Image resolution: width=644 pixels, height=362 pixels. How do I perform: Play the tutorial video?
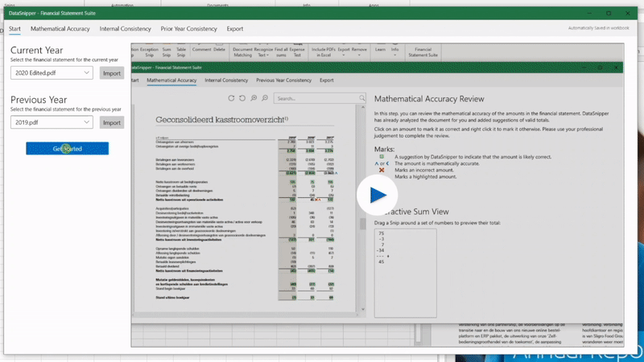(x=377, y=195)
